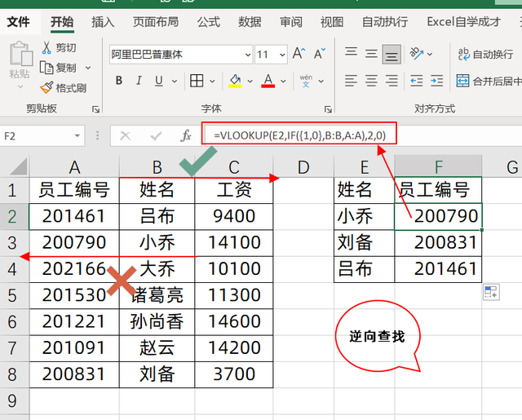Open font settings dialog launcher

coord(328,109)
